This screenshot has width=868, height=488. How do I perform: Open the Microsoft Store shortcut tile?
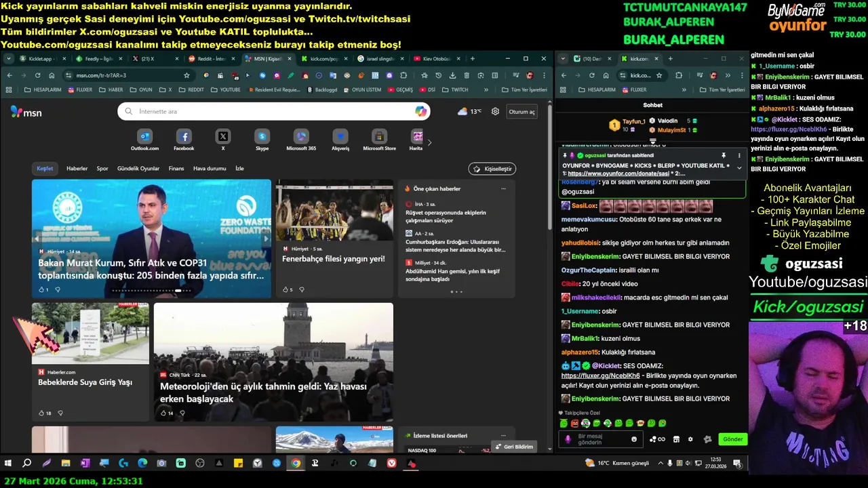click(379, 140)
